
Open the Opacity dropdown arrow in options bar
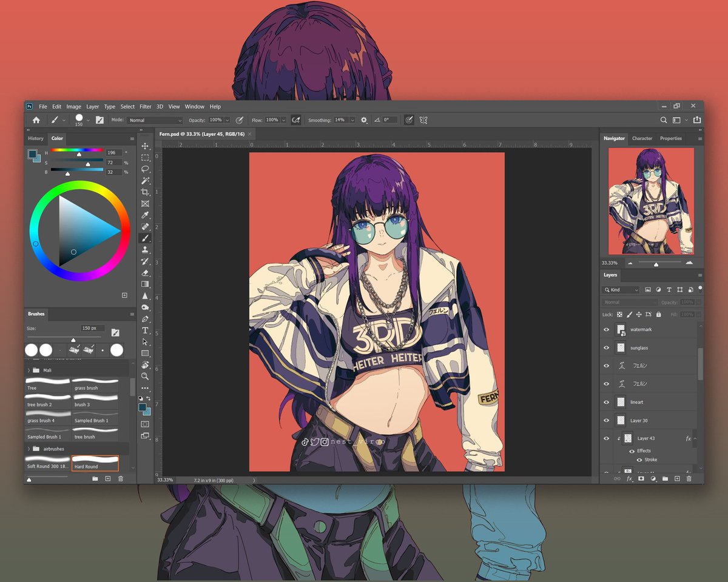[227, 120]
